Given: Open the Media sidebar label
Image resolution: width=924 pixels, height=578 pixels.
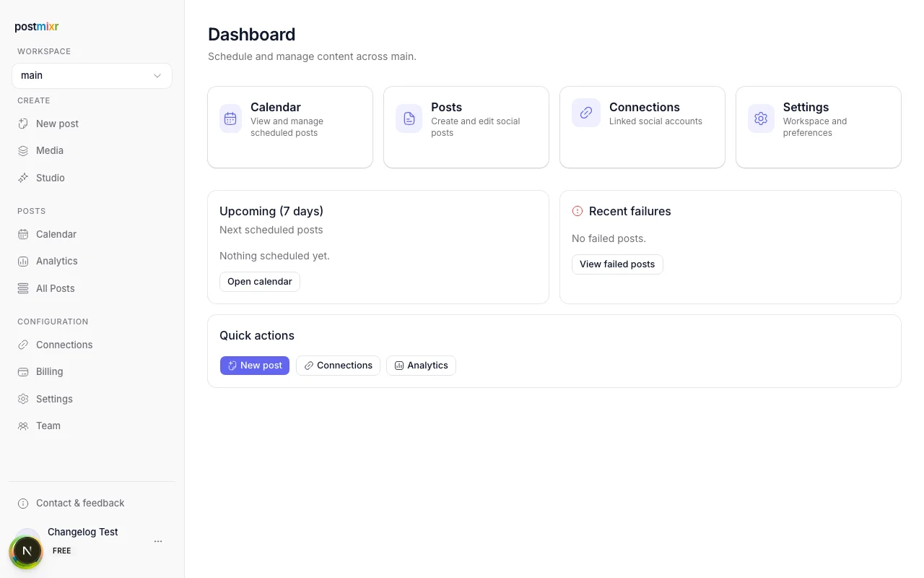Looking at the screenshot, I should click(x=50, y=150).
